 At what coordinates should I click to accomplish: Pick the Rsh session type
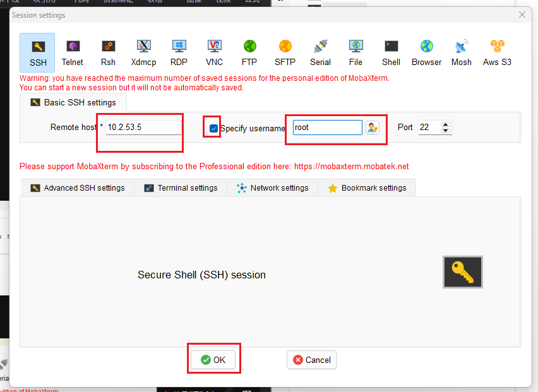[108, 53]
